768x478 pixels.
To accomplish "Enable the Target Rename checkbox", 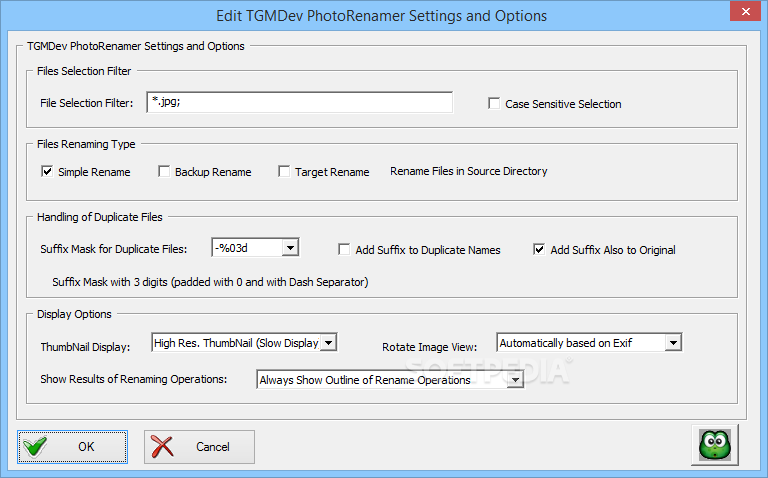I will tap(284, 171).
